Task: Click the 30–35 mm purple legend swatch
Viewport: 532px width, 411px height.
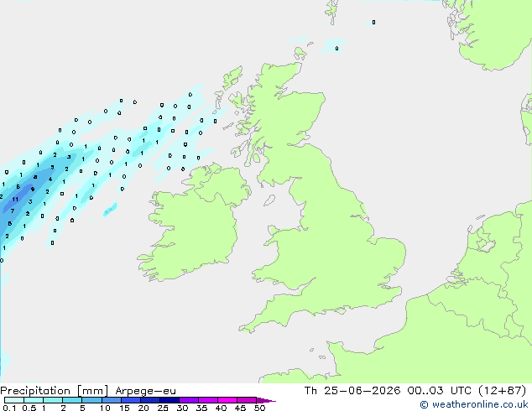Action: pyautogui.click(x=189, y=400)
